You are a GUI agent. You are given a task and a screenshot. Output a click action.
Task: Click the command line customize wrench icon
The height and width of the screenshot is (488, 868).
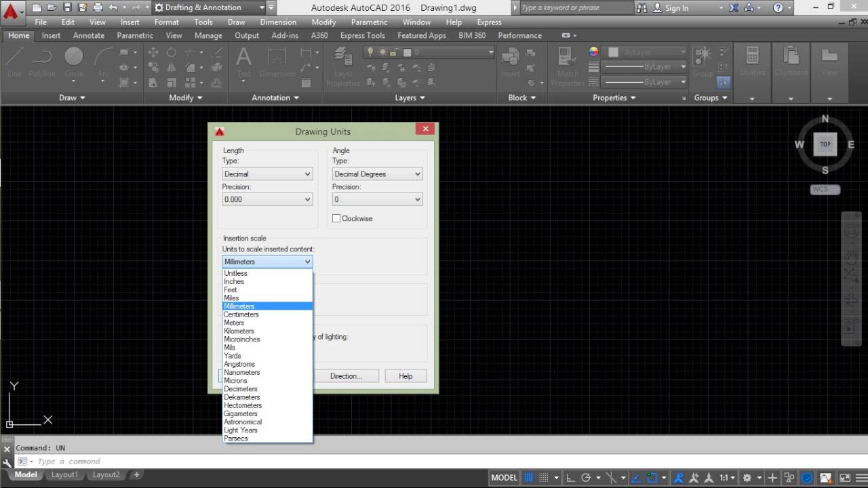point(7,462)
